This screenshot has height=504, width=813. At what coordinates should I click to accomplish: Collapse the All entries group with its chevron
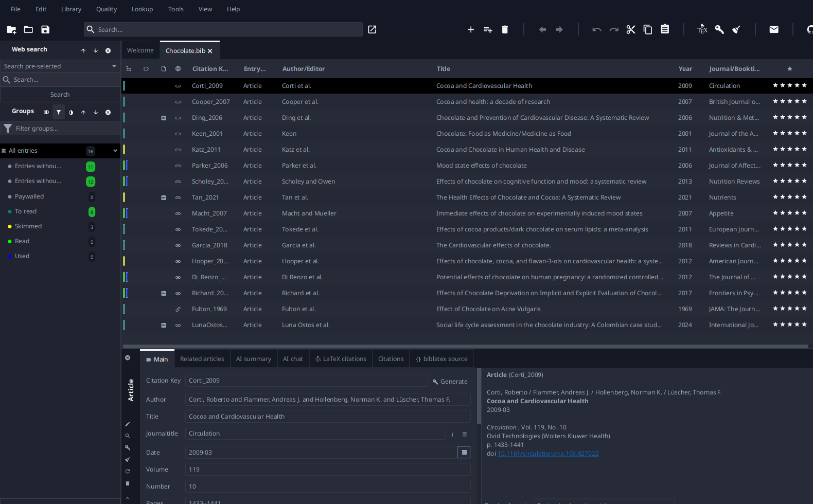pyautogui.click(x=115, y=151)
